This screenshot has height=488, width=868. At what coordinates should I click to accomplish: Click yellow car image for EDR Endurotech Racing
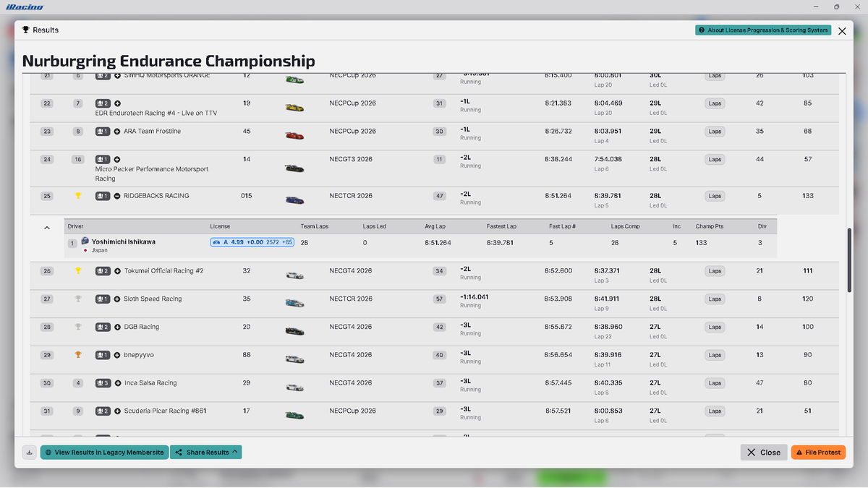[x=294, y=108]
